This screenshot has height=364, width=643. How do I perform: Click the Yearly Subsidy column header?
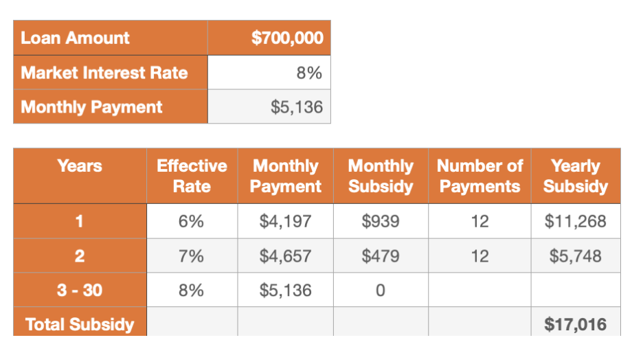(x=576, y=176)
